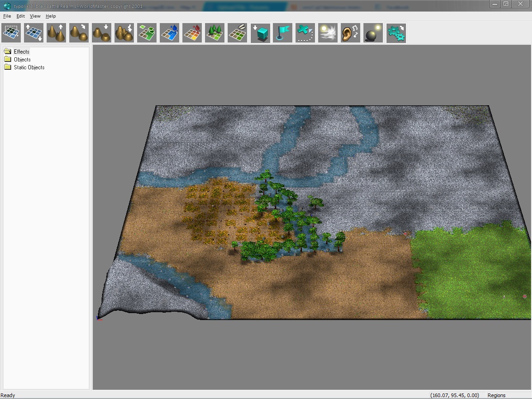Pick the smooth hills tool

(x=79, y=33)
